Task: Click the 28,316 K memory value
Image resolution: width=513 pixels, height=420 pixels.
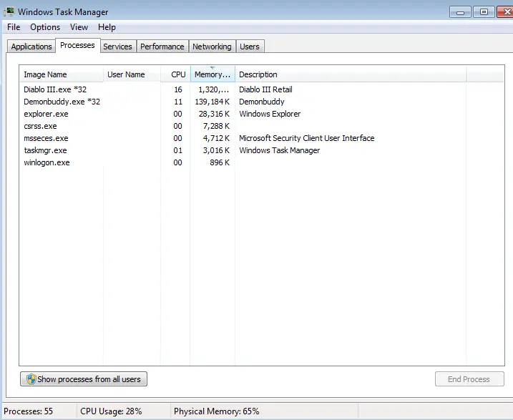Action: [215, 114]
